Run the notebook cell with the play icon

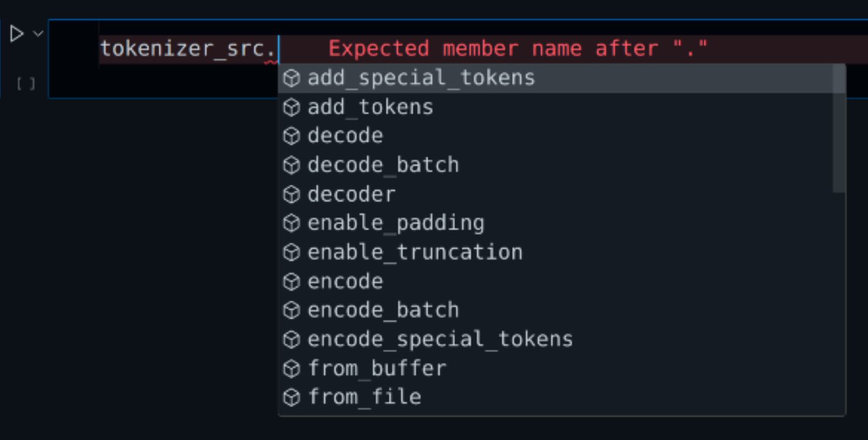(x=18, y=33)
